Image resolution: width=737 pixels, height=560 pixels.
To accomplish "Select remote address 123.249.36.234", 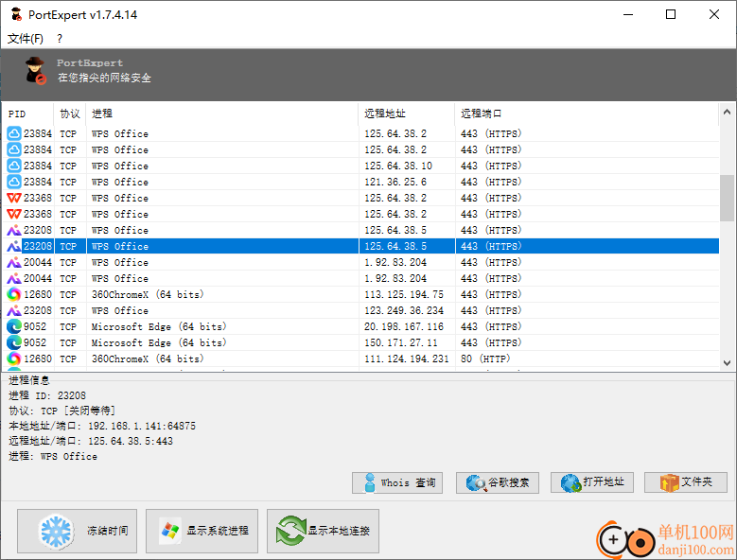I will pyautogui.click(x=404, y=310).
